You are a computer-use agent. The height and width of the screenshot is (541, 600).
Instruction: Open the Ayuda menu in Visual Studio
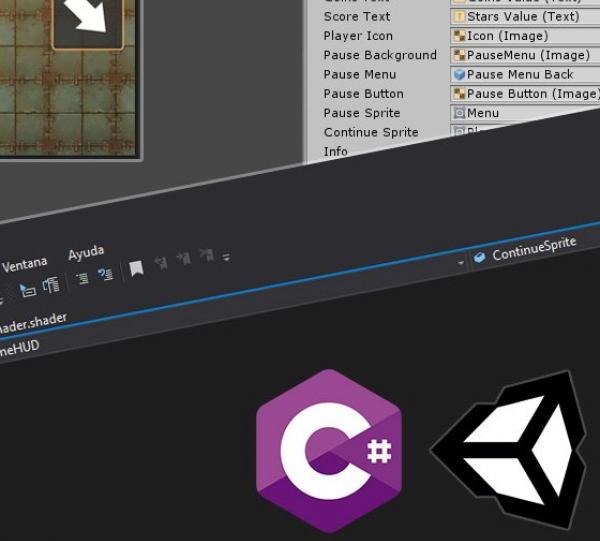(x=86, y=253)
